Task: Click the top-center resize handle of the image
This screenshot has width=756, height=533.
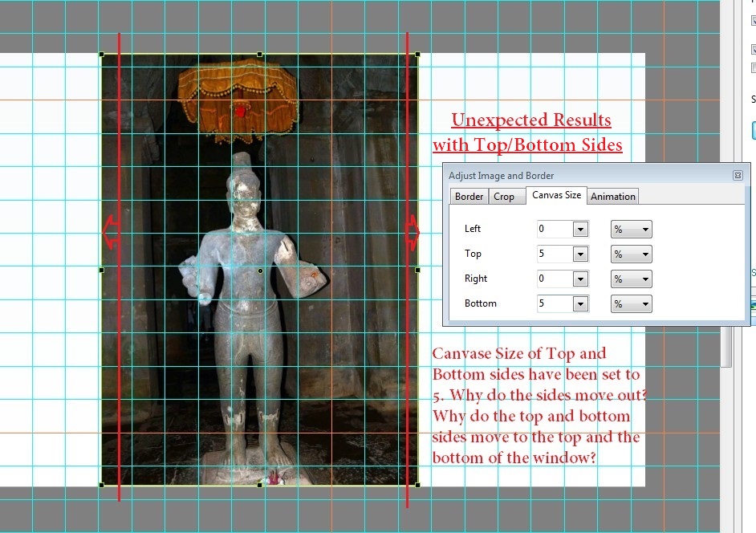Action: (x=259, y=55)
